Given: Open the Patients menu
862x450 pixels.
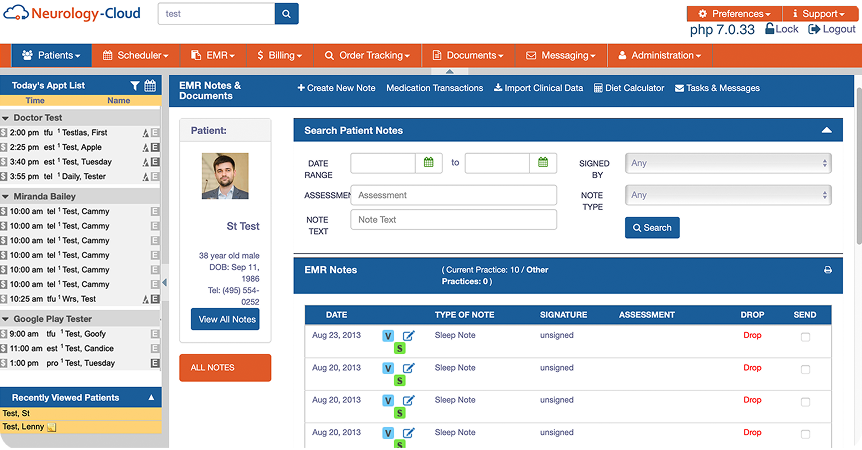Looking at the screenshot, I should [x=51, y=55].
